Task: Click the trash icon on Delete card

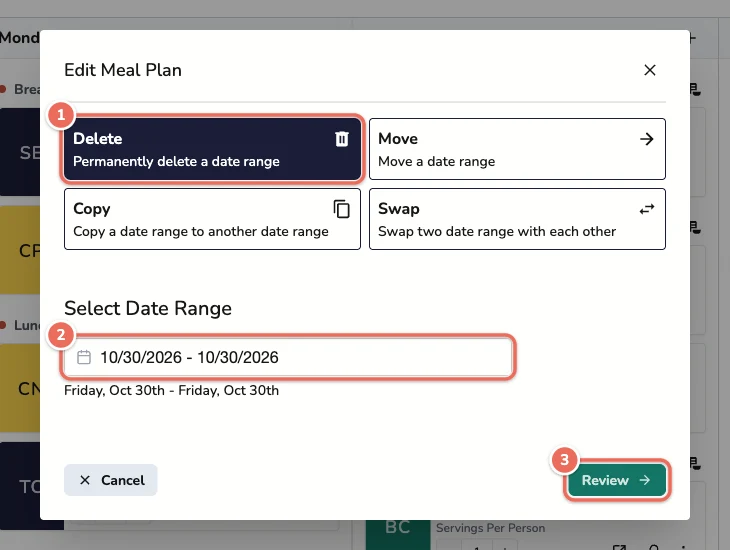Action: click(342, 139)
